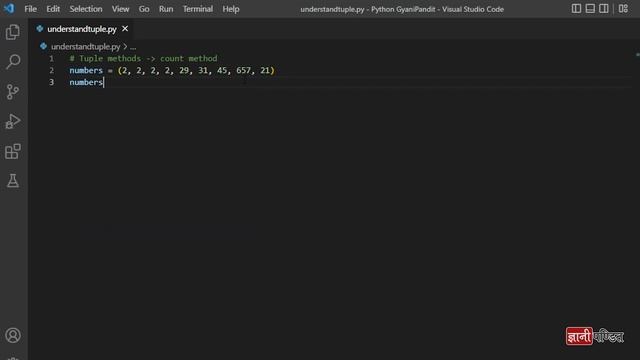
Task: Open Run and Debug view
Action: point(13,121)
